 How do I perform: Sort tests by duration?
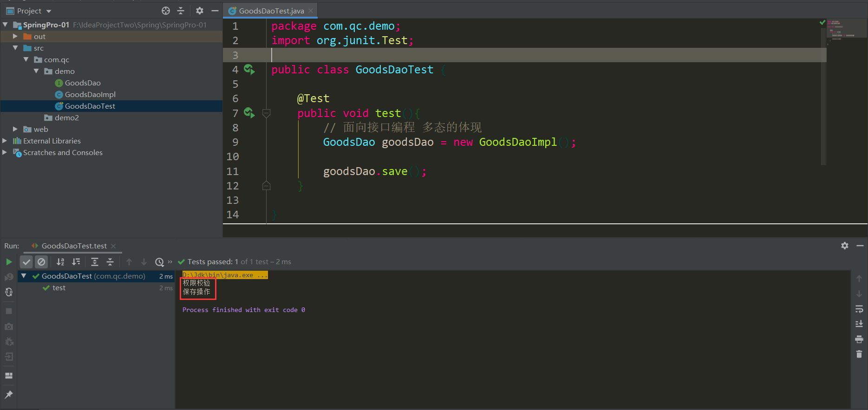click(76, 262)
